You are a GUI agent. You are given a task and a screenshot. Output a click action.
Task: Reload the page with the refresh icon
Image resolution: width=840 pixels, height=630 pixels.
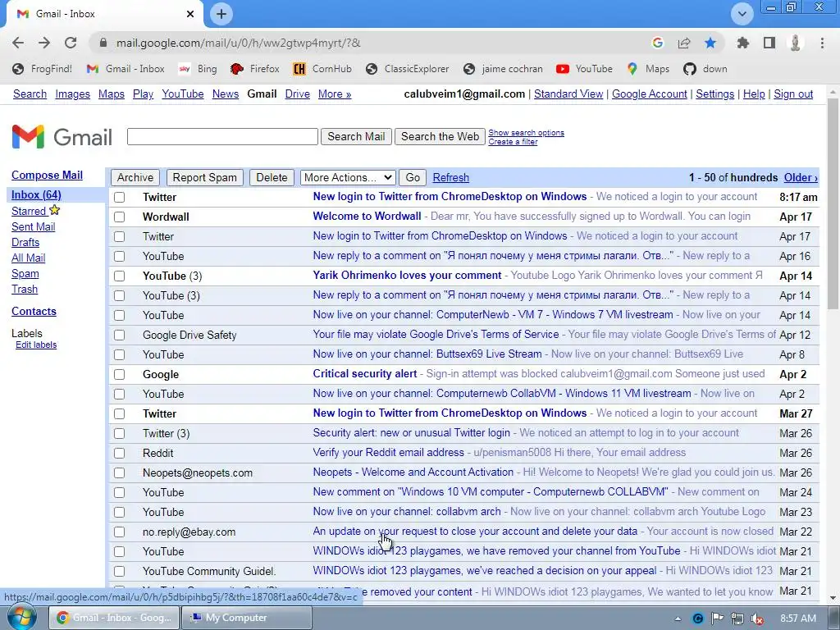pyautogui.click(x=71, y=43)
